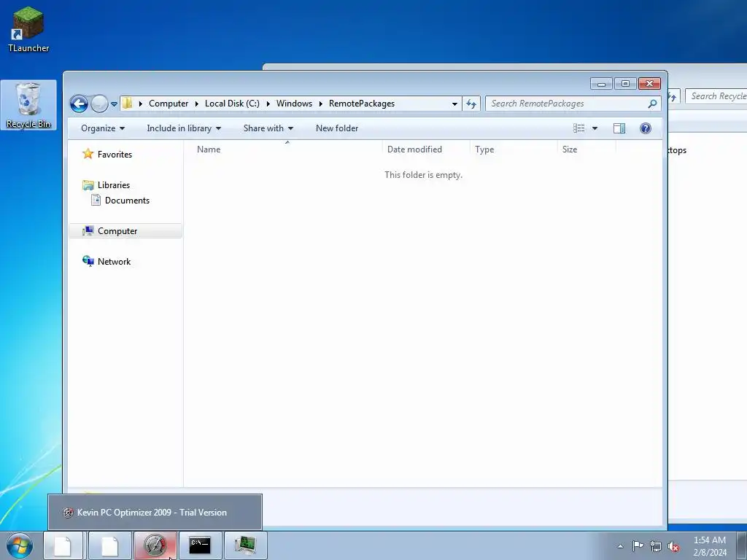Open TLauncher desktop shortcut icon
The height and width of the screenshot is (560, 747).
coord(28,29)
